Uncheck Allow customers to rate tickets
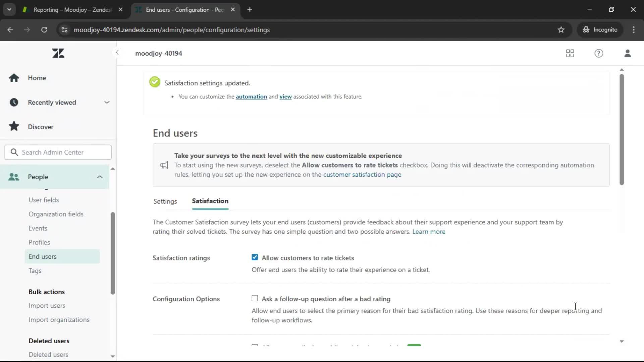 click(x=255, y=257)
